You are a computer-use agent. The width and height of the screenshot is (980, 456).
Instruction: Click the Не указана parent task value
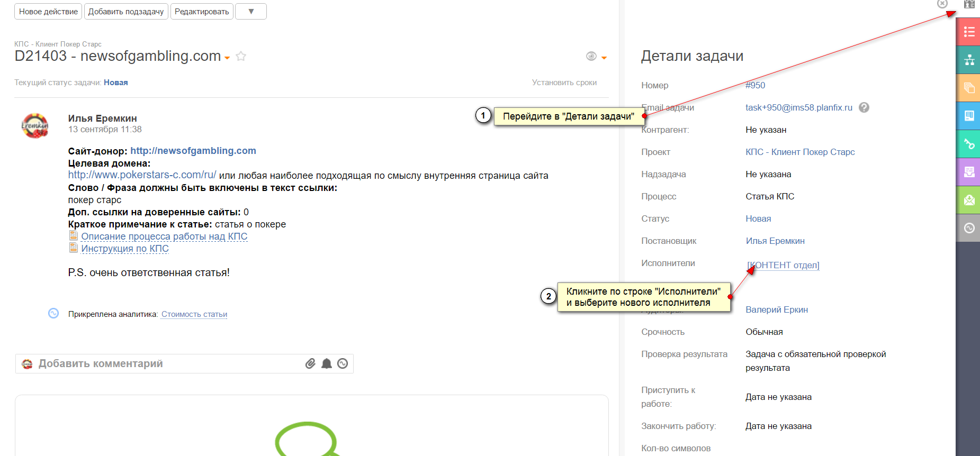click(x=768, y=174)
